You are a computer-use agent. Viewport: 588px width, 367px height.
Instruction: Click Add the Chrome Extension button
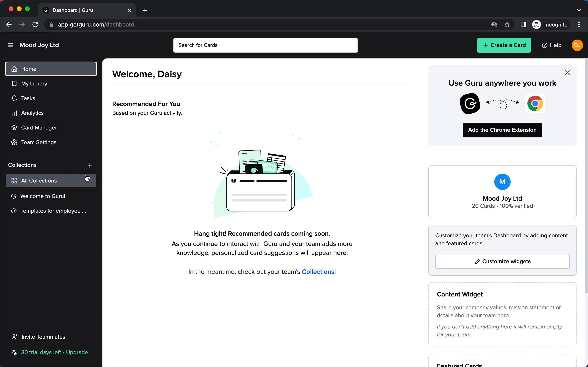tap(502, 130)
